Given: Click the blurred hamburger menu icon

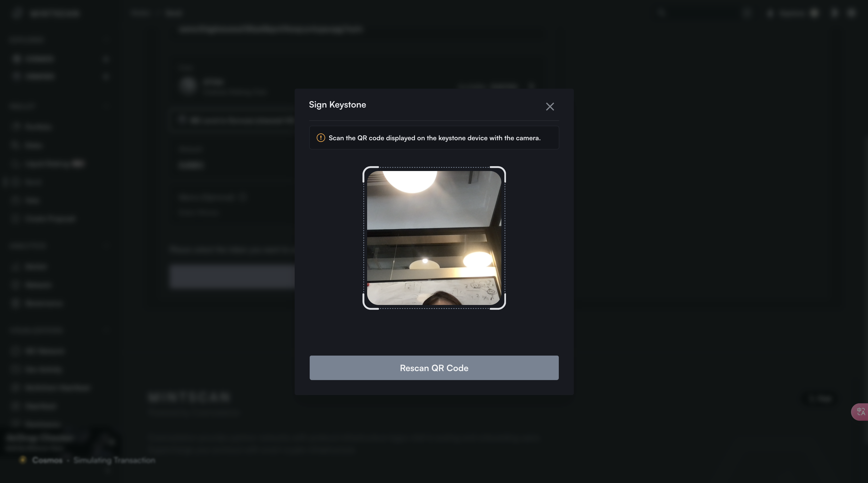Looking at the screenshot, I should 17,14.
